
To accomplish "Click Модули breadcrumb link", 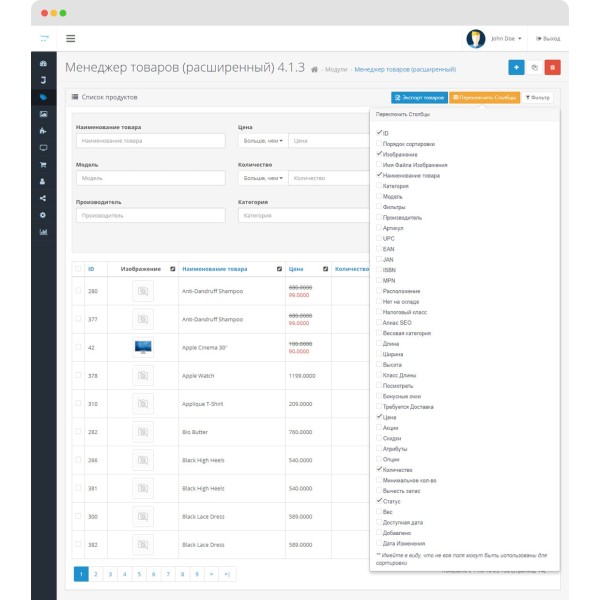I will (x=336, y=69).
